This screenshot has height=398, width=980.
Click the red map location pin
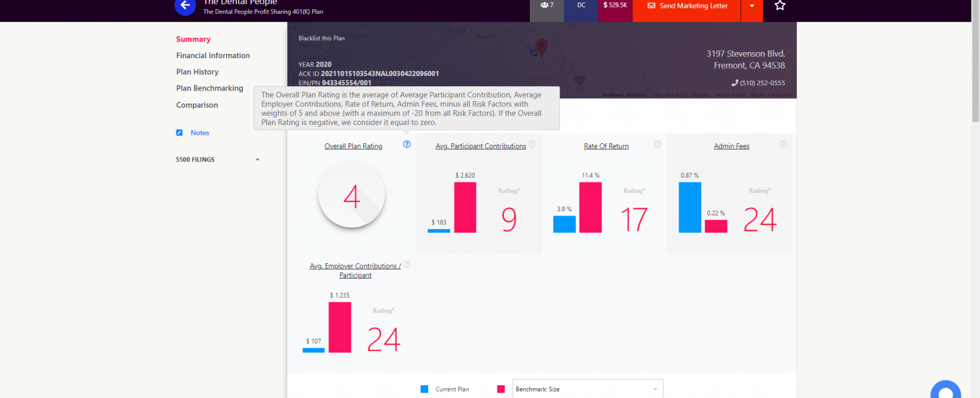541,47
